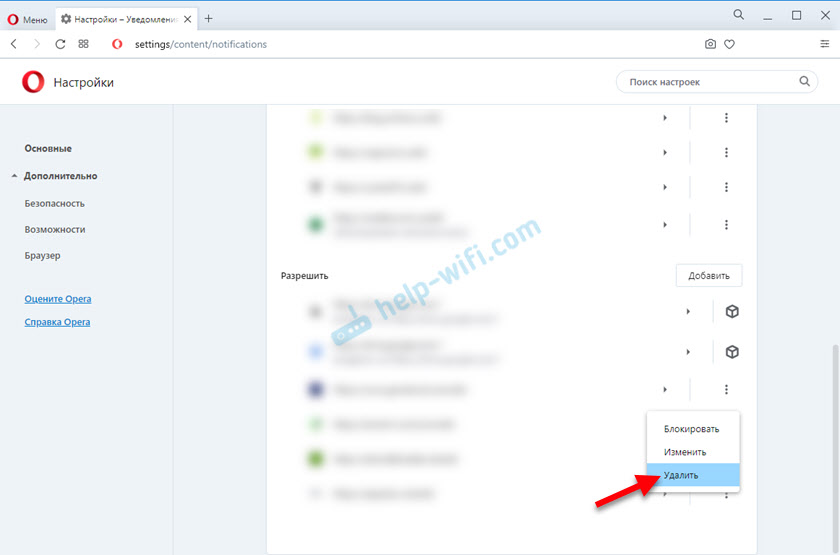Open the Opera Меню button
The width and height of the screenshot is (840, 555).
point(27,19)
